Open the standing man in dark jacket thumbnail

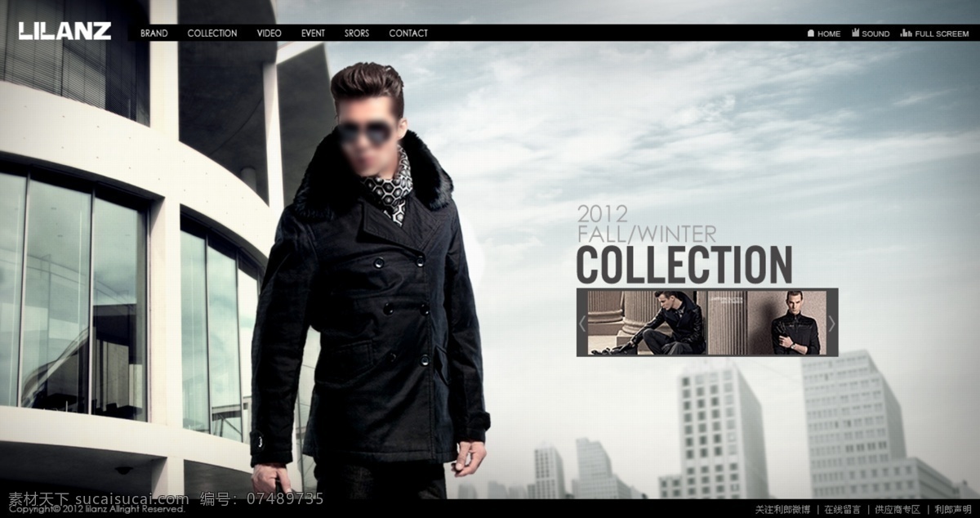coord(768,322)
